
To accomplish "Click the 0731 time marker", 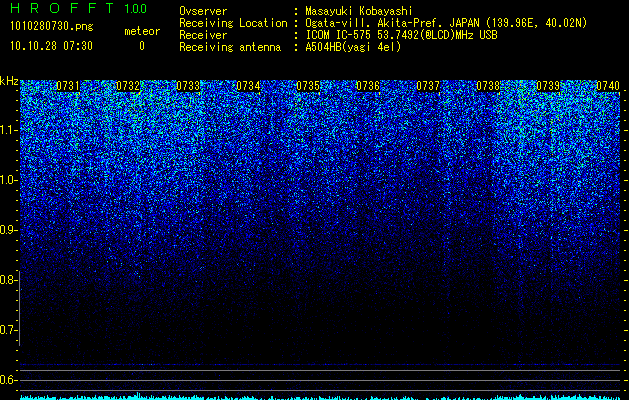I will point(68,86).
